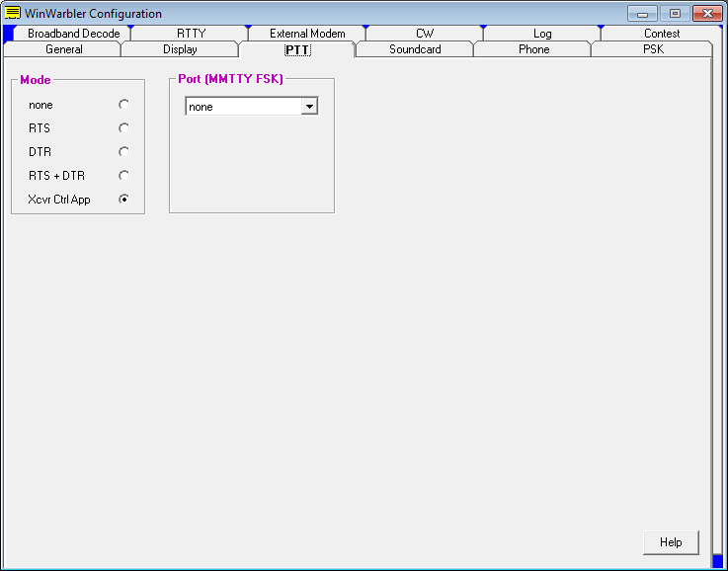Go to the Soundcard tab
The height and width of the screenshot is (571, 728).
pos(415,49)
